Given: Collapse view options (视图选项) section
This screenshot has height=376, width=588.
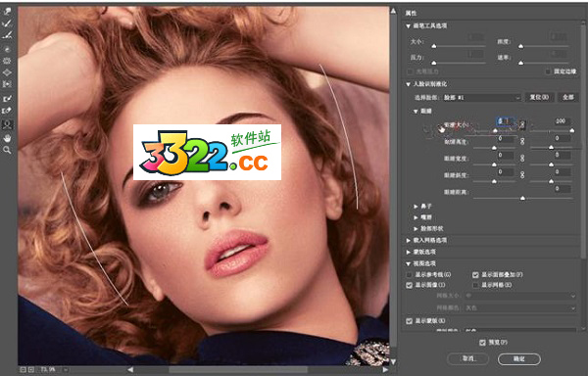Looking at the screenshot, I should click(x=409, y=263).
